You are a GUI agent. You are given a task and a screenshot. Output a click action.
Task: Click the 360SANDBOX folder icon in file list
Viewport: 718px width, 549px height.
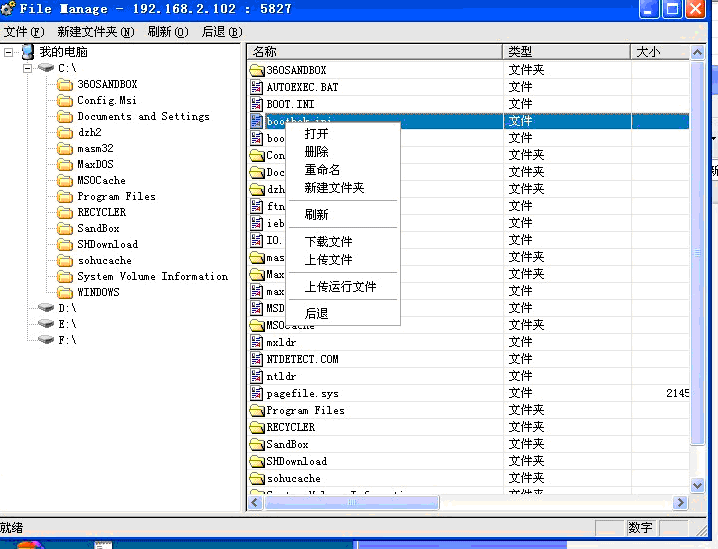point(257,70)
